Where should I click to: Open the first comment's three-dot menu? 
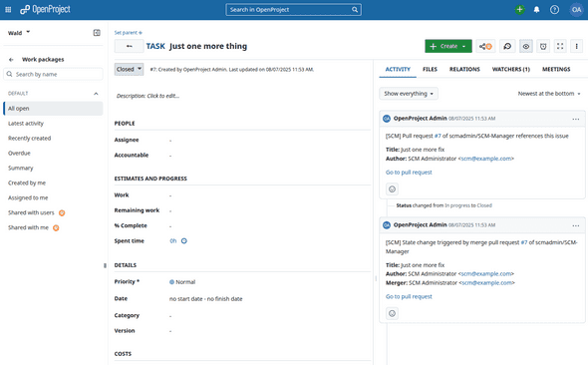tap(576, 119)
